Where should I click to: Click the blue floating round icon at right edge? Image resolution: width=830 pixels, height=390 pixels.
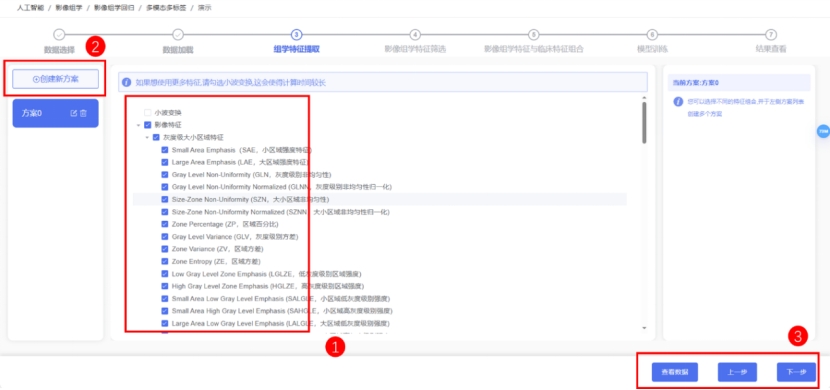(x=823, y=131)
